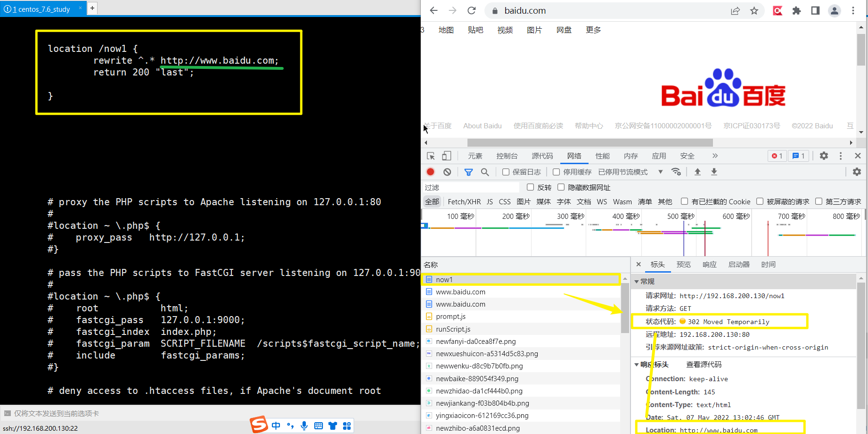Import HAR file with upload arrow
868x434 pixels.
(x=697, y=172)
